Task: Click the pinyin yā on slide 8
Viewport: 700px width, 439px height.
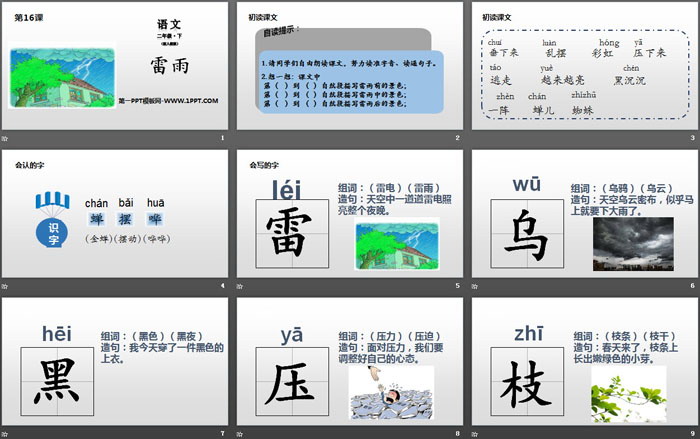Action: (x=292, y=335)
